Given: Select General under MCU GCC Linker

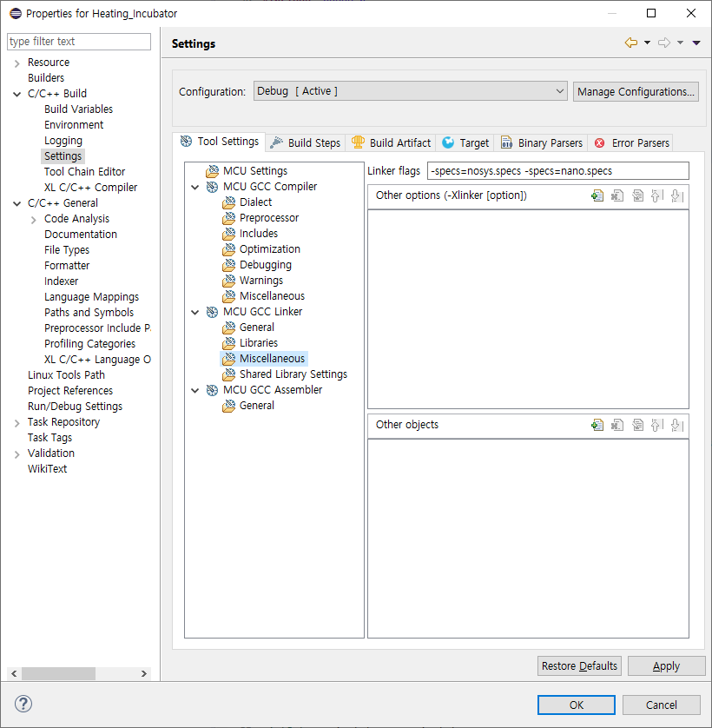Looking at the screenshot, I should [257, 328].
